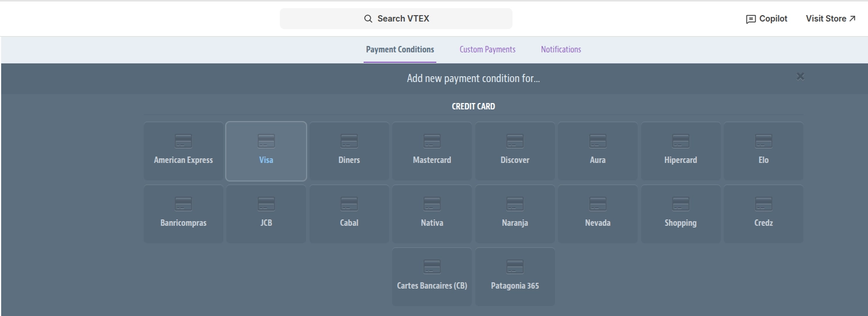Open the Copilot assistant
This screenshot has width=868, height=316.
tap(766, 19)
